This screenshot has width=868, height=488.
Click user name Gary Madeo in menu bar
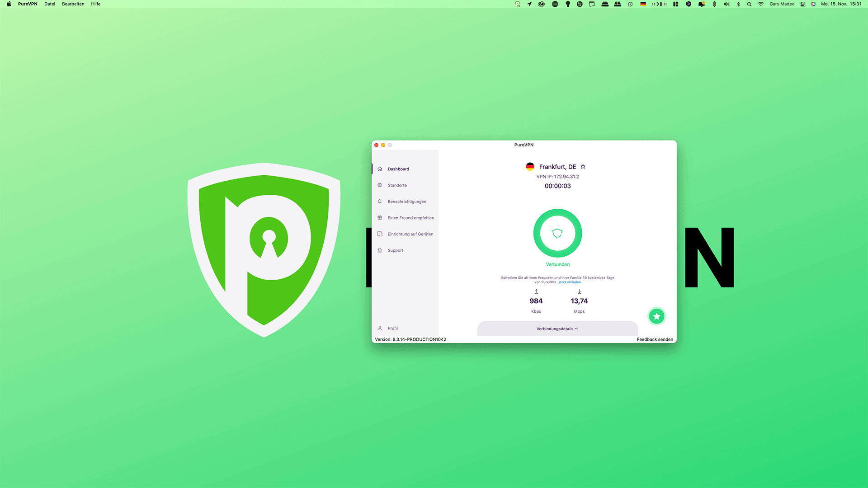coord(782,4)
